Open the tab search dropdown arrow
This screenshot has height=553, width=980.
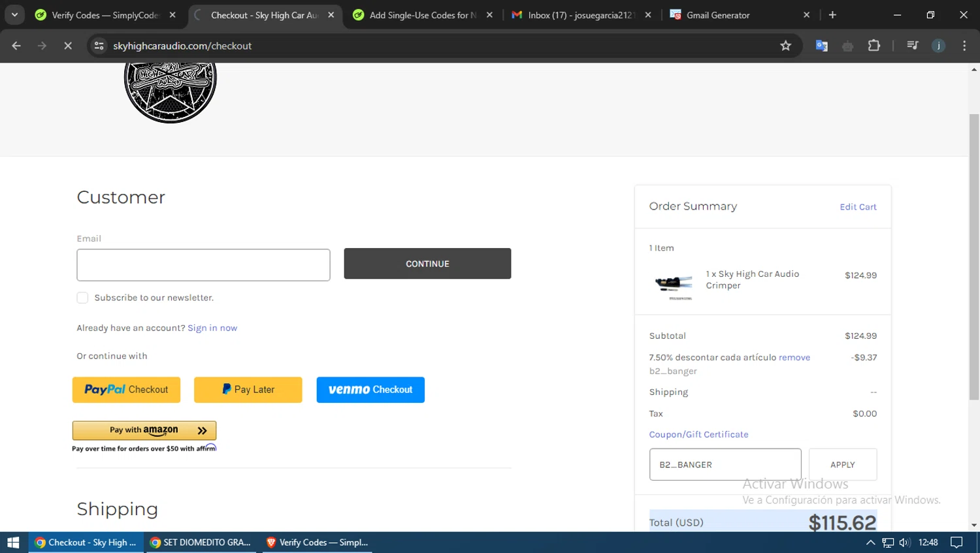coord(14,14)
